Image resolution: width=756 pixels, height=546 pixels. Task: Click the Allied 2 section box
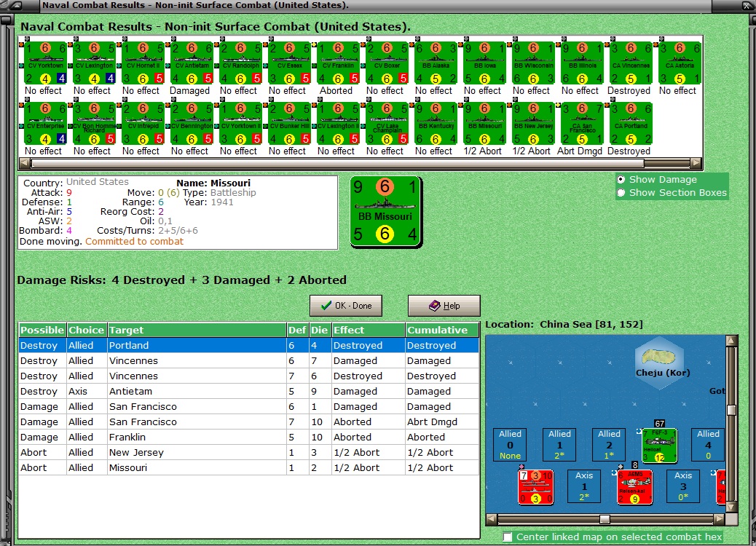[x=609, y=445]
